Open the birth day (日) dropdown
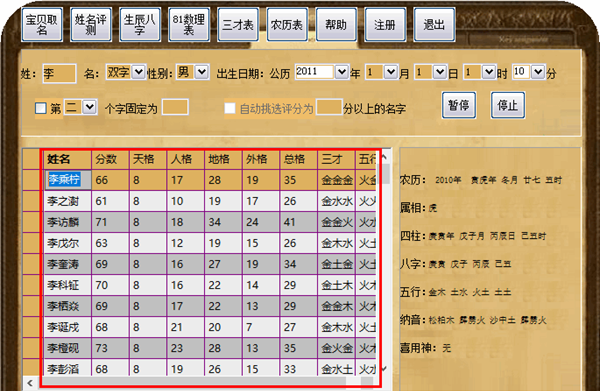Viewport: 600px width, 391px height. tap(440, 72)
